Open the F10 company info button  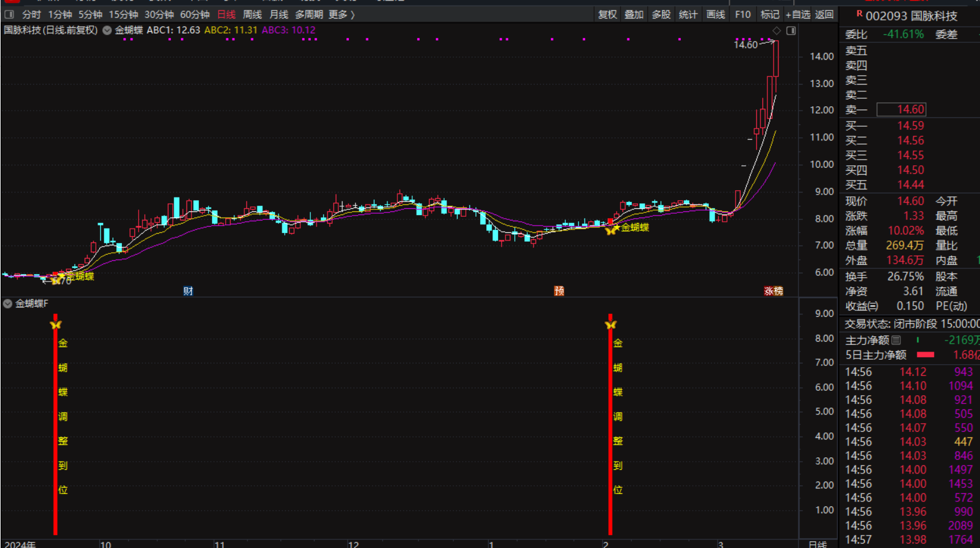click(742, 14)
